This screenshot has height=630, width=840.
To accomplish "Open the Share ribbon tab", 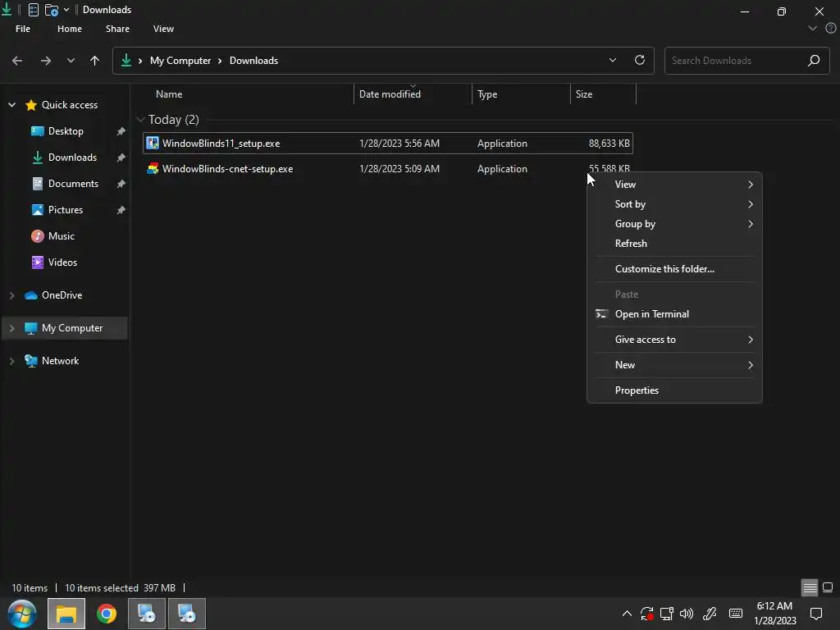I will 117,29.
